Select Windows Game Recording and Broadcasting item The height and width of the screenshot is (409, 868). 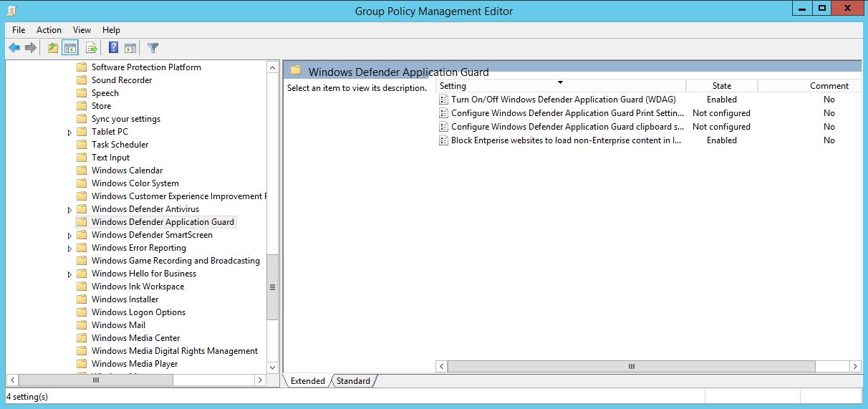175,261
